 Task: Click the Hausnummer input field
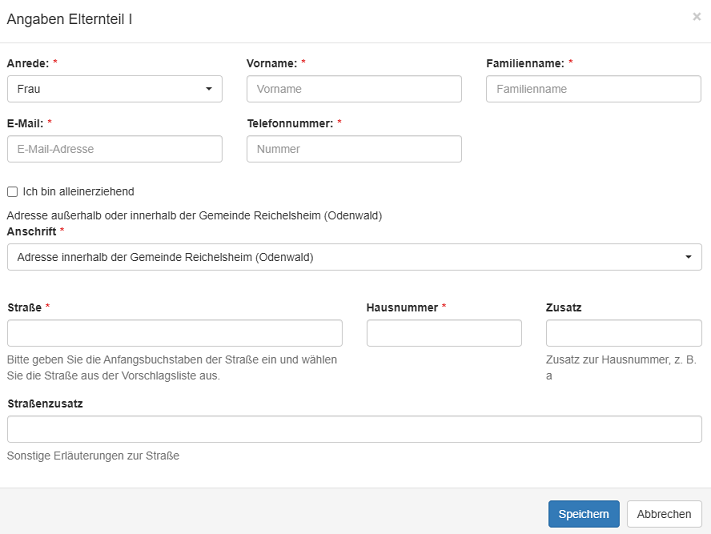pyautogui.click(x=444, y=333)
